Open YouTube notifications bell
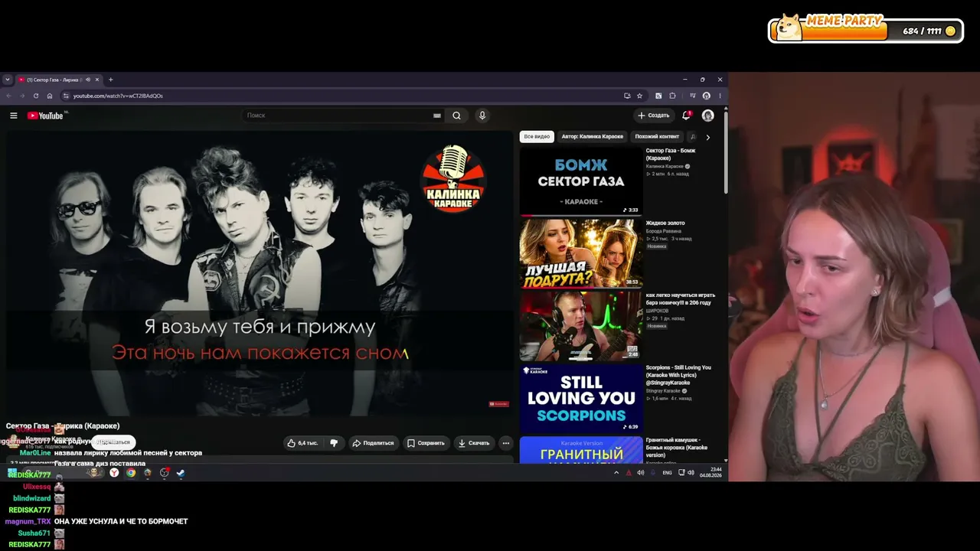The width and height of the screenshot is (980, 551). [x=686, y=116]
